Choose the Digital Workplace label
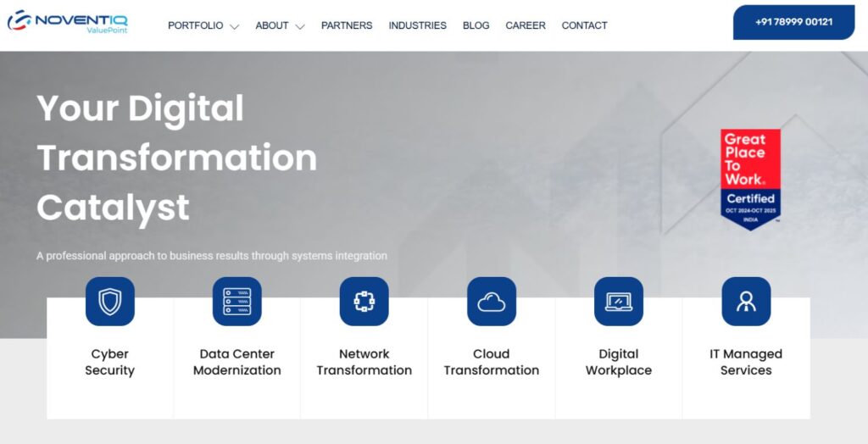Image resolution: width=868 pixels, height=444 pixels. click(619, 362)
